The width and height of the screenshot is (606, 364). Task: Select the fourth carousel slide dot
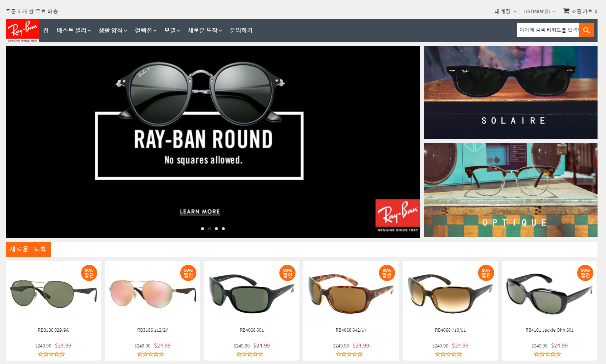pyautogui.click(x=223, y=229)
